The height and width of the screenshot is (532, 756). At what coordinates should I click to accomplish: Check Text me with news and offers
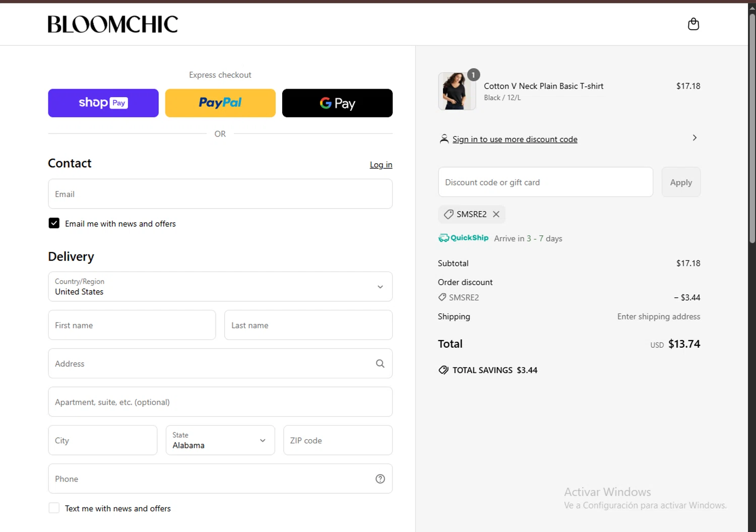coord(54,508)
